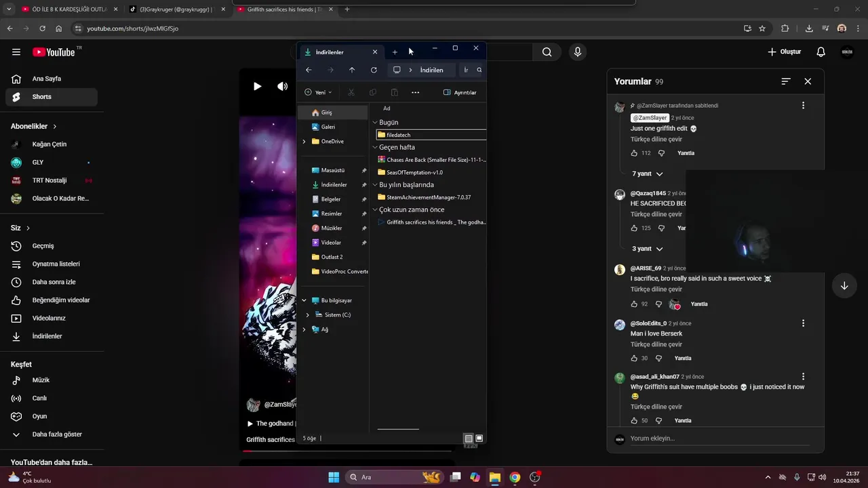Open options for asad_ali_khan07 comment
The height and width of the screenshot is (488, 868).
(x=803, y=376)
